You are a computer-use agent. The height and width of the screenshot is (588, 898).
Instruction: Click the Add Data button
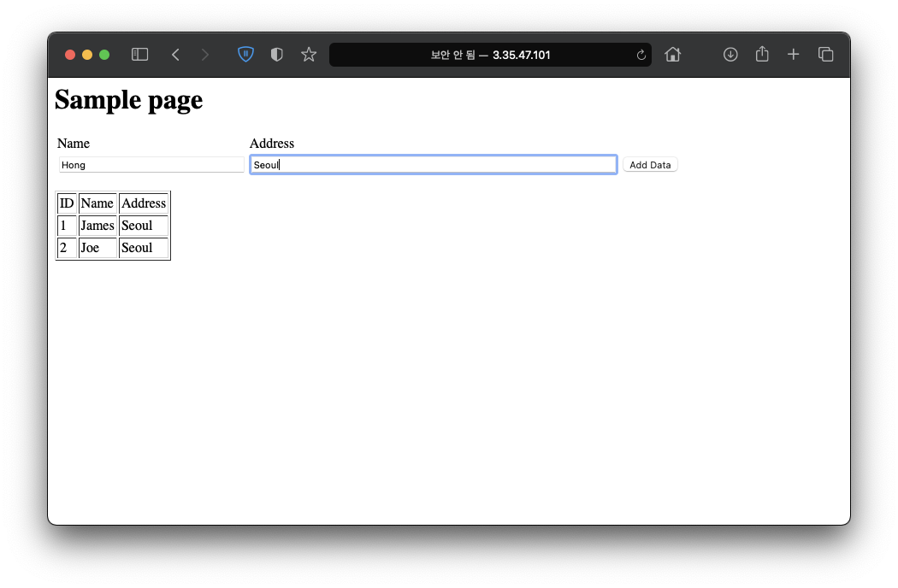click(650, 165)
